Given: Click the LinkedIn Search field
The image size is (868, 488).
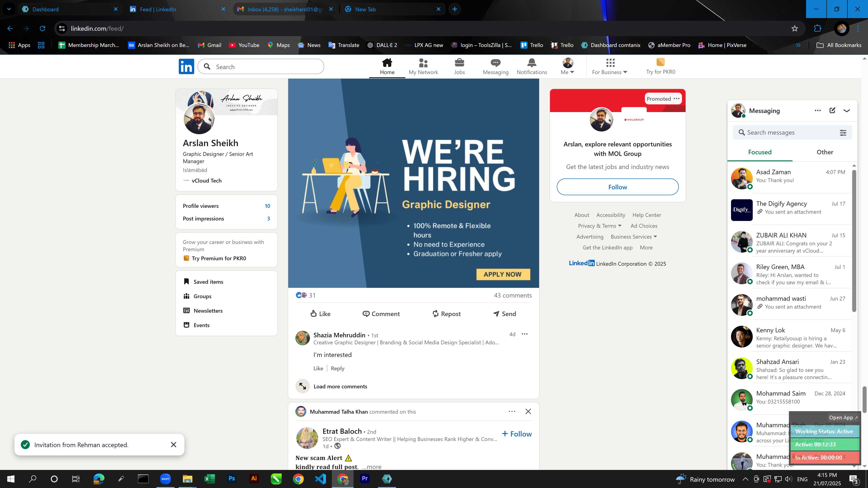Looking at the screenshot, I should [x=261, y=67].
